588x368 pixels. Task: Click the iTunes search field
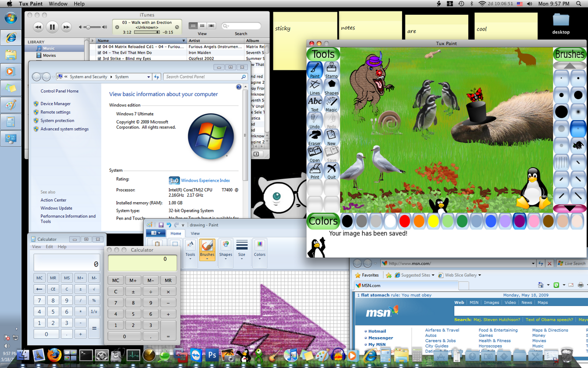[241, 26]
